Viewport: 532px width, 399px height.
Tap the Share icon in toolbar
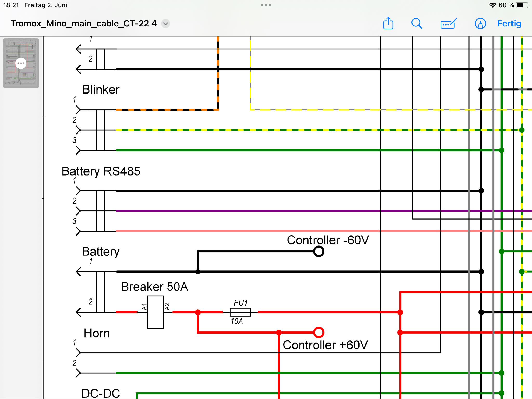click(388, 23)
